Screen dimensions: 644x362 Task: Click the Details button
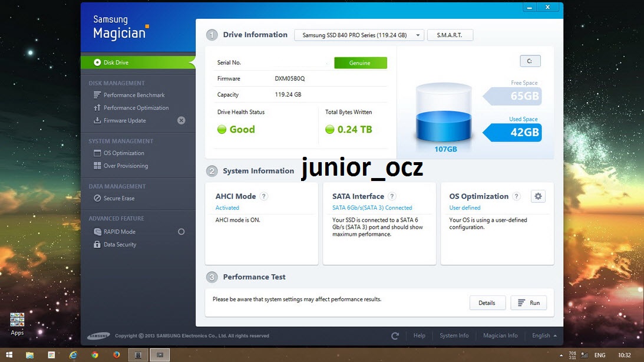pyautogui.click(x=487, y=303)
